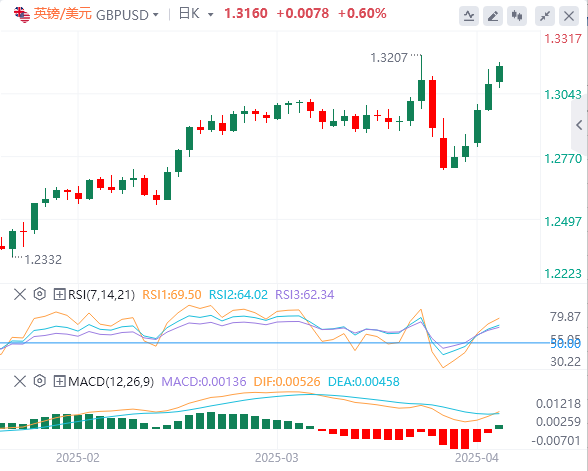Expand the MACD panel plus icon
588x471 pixels.
[60, 381]
